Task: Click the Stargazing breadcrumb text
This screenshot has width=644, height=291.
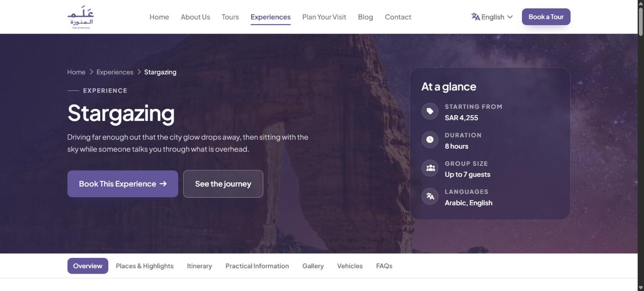Action: point(160,72)
